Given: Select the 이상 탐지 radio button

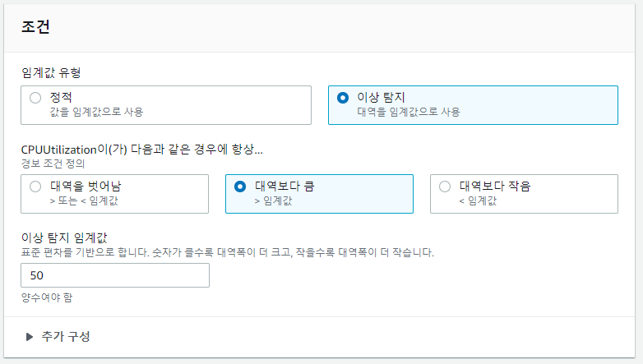Looking at the screenshot, I should pos(343,98).
